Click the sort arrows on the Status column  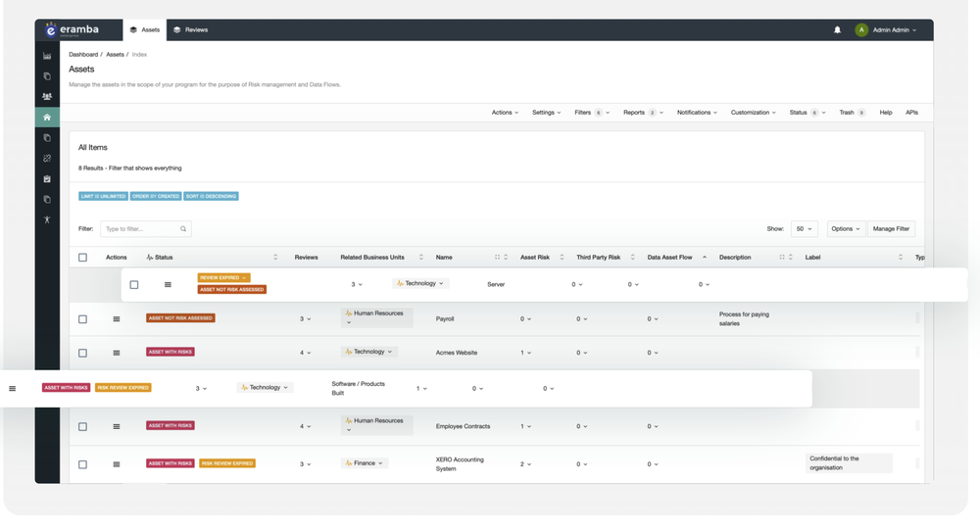pyautogui.click(x=275, y=257)
